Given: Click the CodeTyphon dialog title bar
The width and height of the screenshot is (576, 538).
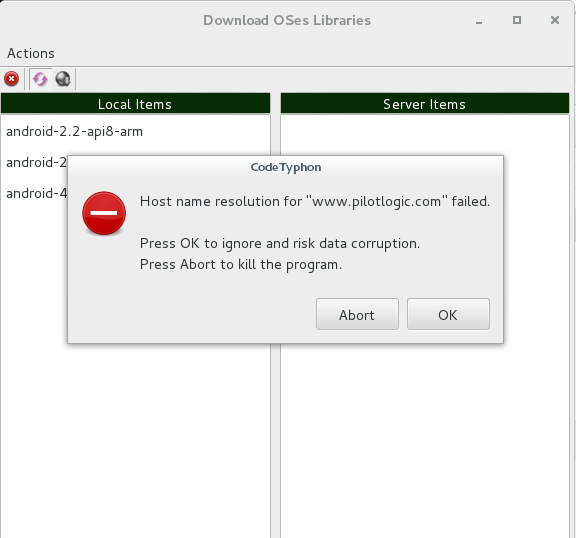Looking at the screenshot, I should (x=285, y=167).
